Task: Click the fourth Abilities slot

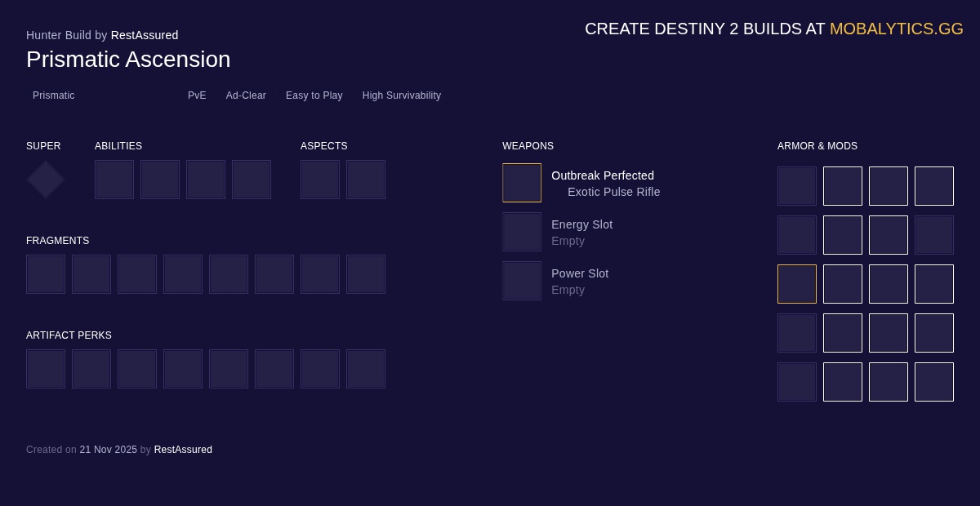Action: pyautogui.click(x=252, y=180)
